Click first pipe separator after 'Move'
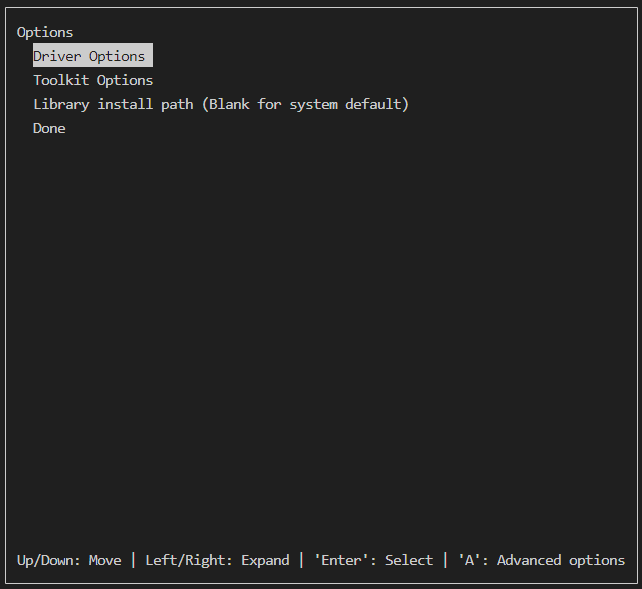The image size is (642, 589). coord(133,560)
